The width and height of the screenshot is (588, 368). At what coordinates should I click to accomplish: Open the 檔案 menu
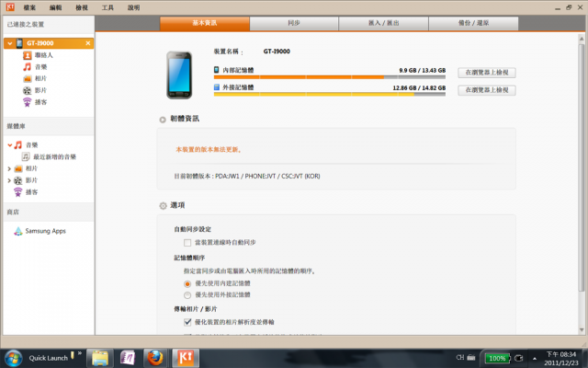29,7
